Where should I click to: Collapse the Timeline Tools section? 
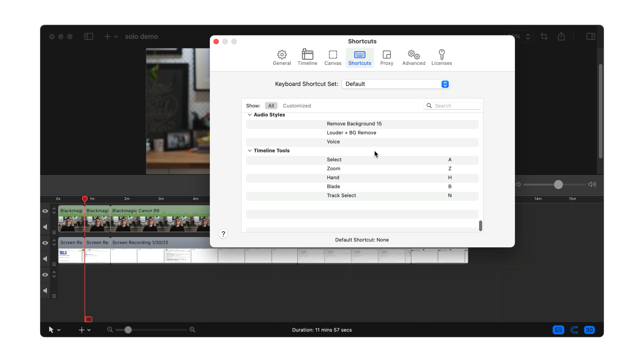pyautogui.click(x=250, y=151)
